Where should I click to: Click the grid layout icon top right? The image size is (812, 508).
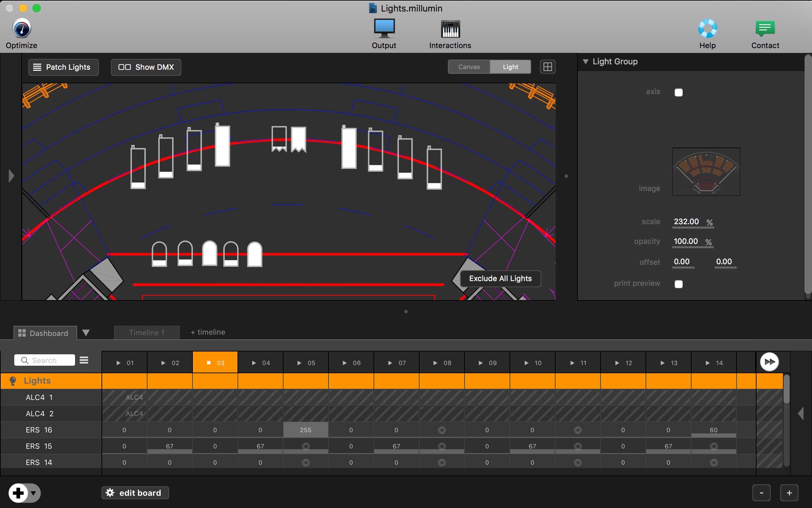547,67
